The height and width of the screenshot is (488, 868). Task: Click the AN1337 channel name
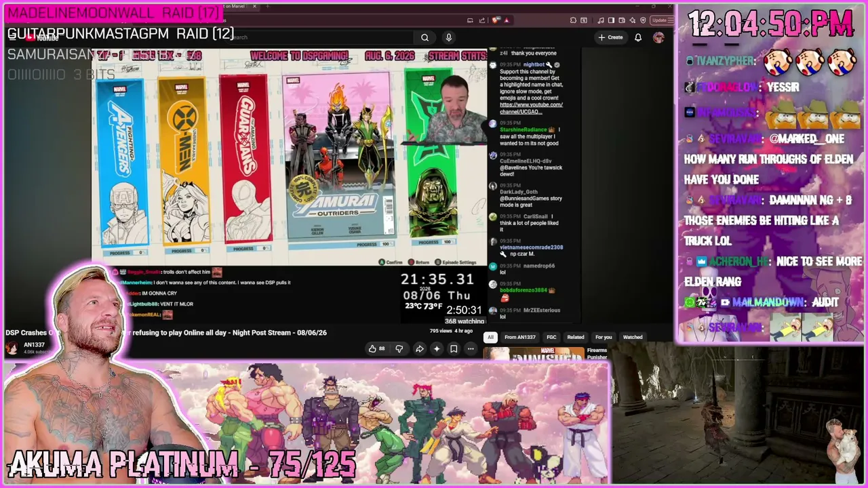(34, 345)
